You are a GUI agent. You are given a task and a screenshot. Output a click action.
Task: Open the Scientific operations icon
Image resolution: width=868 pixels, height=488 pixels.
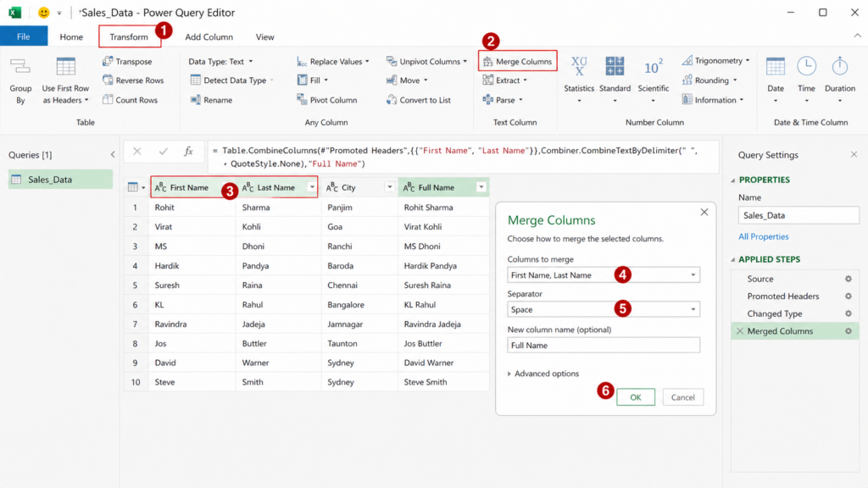(x=654, y=67)
